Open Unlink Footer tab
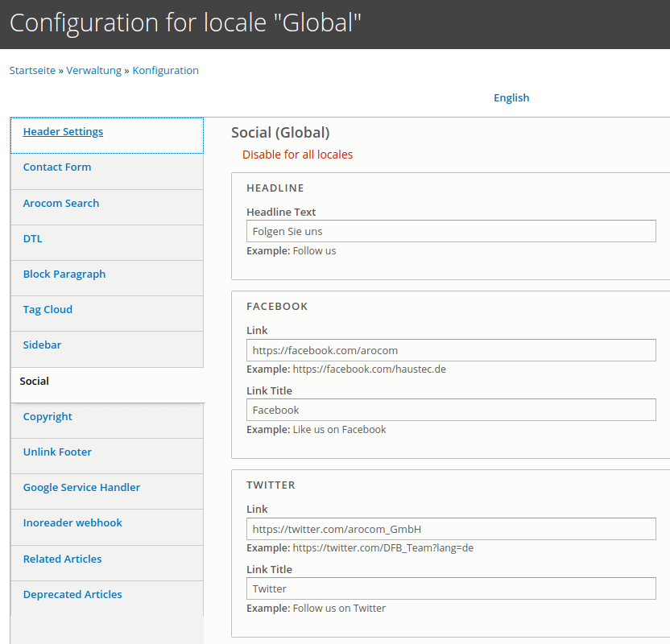Viewport: 670px width, 644px height. click(57, 452)
